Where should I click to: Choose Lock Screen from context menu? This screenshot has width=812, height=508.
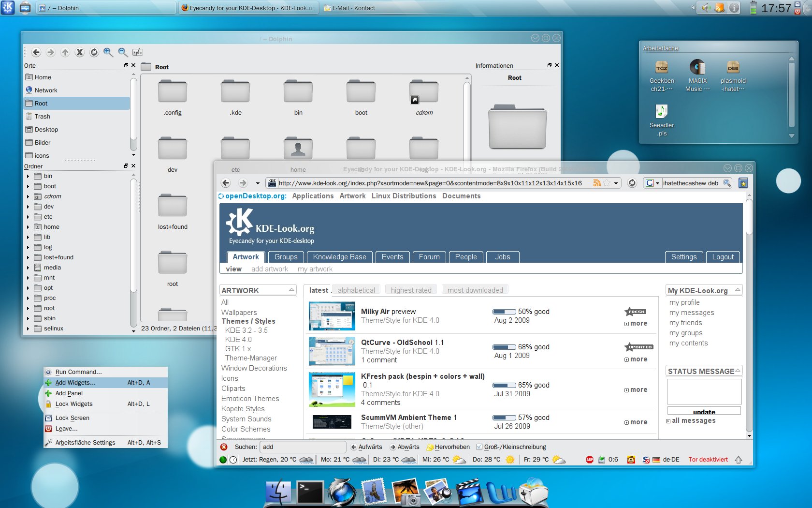(x=105, y=418)
